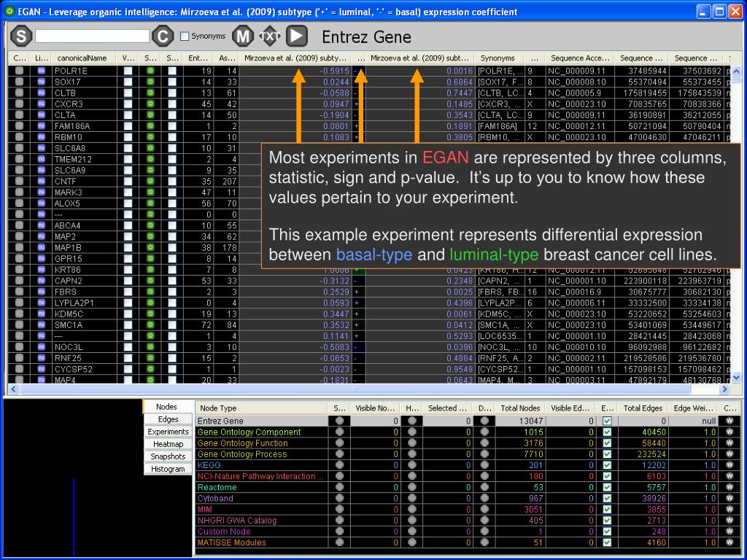The width and height of the screenshot is (747, 560).
Task: Click the gene table vertical scroll up arrow
Action: tap(736, 71)
